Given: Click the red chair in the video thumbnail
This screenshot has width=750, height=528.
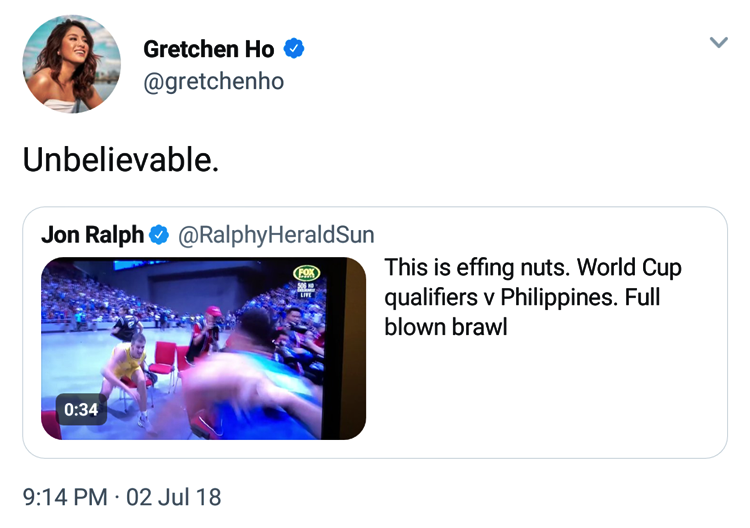Looking at the screenshot, I should coord(161,360).
